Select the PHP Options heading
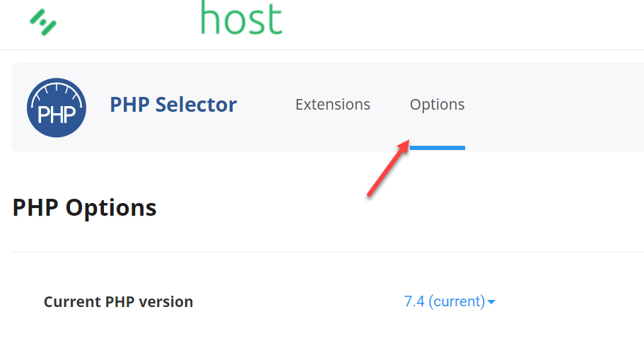The image size is (644, 341). [85, 208]
